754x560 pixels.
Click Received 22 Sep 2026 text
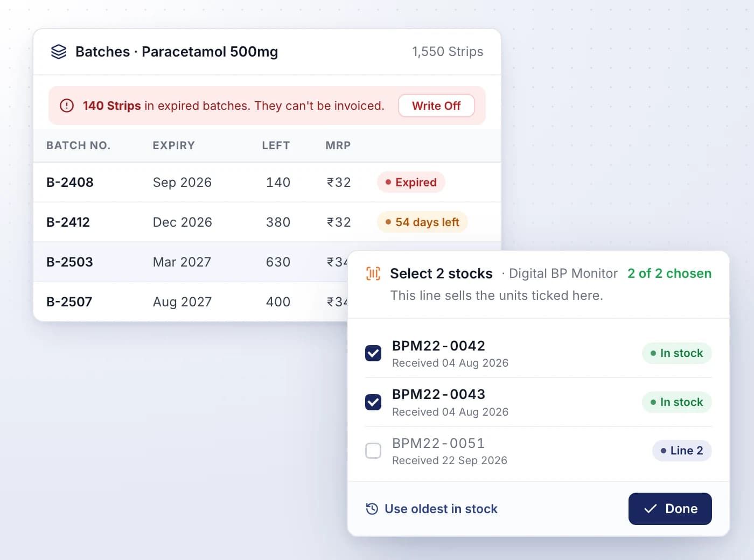coord(450,460)
